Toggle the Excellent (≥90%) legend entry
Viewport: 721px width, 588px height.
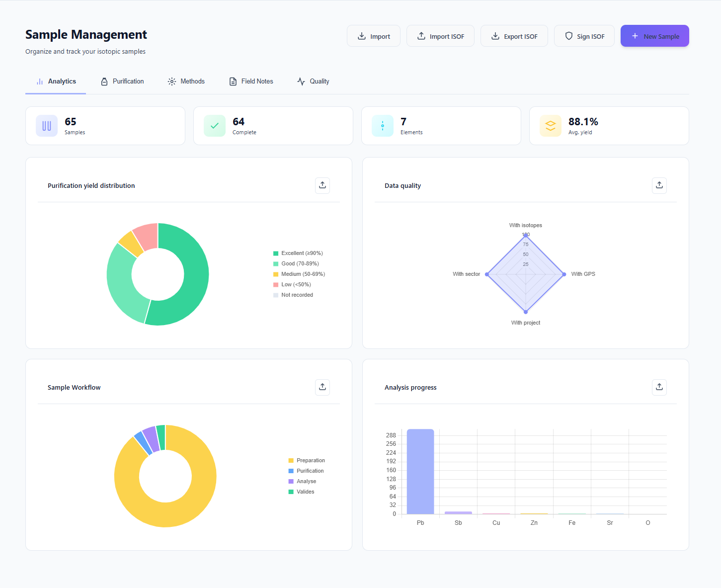pyautogui.click(x=298, y=253)
